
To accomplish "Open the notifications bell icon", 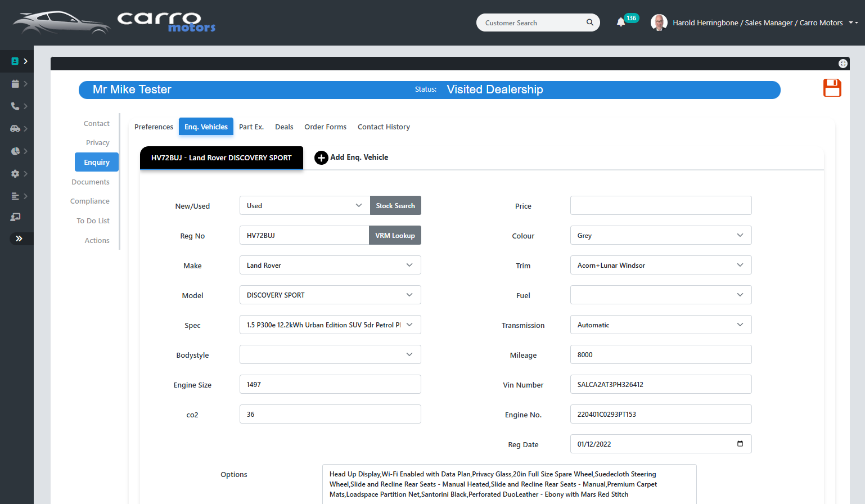I will (x=621, y=22).
